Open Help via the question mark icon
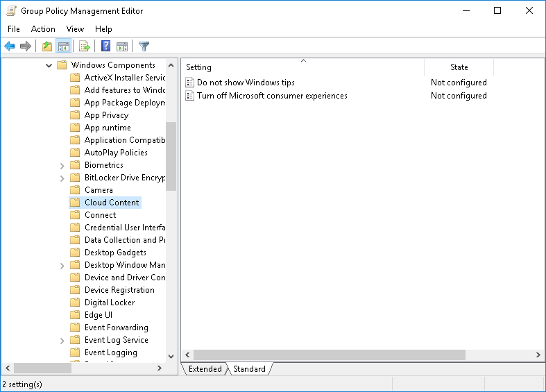The width and height of the screenshot is (546, 392). pos(105,46)
